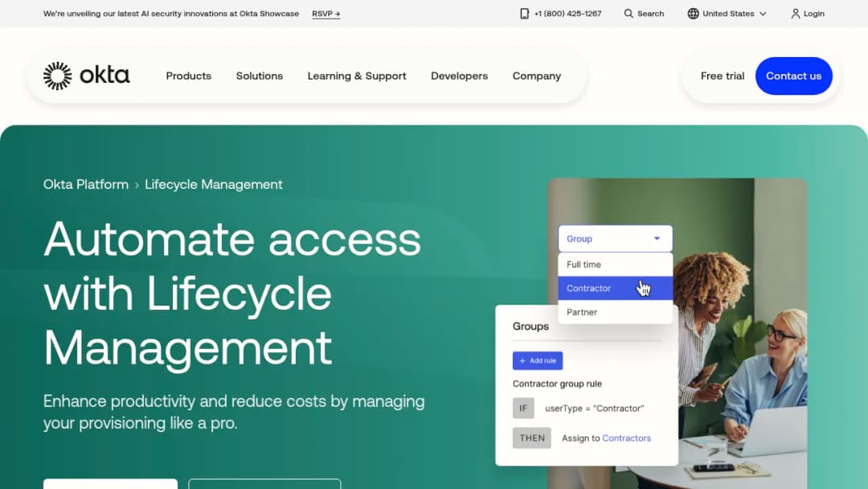
Task: Click the THEN action tag
Action: [531, 438]
